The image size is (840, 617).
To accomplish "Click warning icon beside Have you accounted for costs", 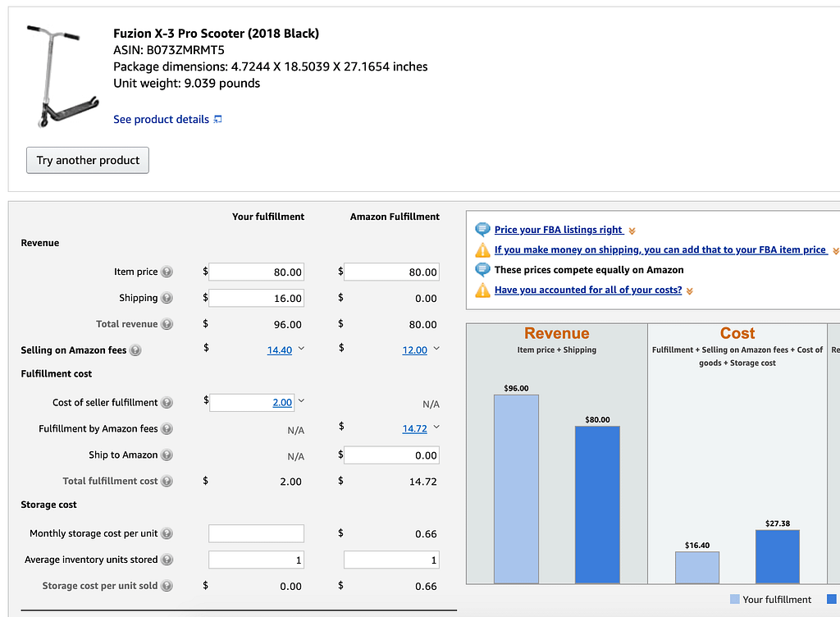I will point(482,290).
